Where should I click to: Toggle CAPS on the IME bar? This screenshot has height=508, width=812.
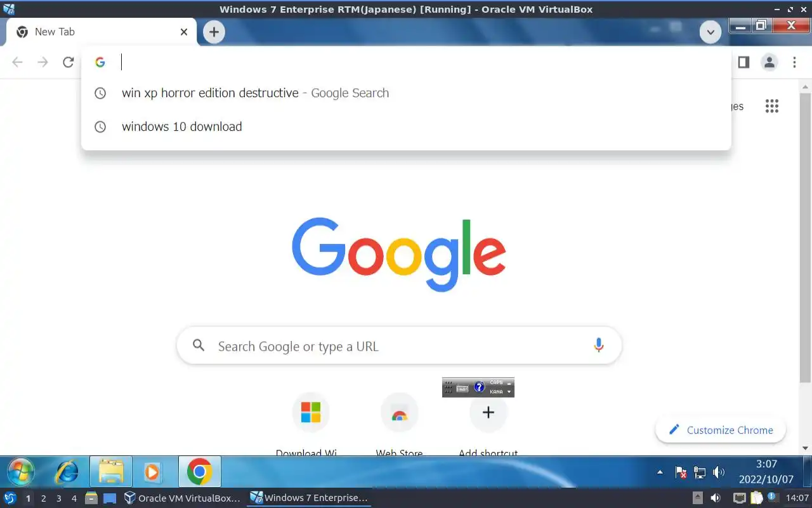496,383
